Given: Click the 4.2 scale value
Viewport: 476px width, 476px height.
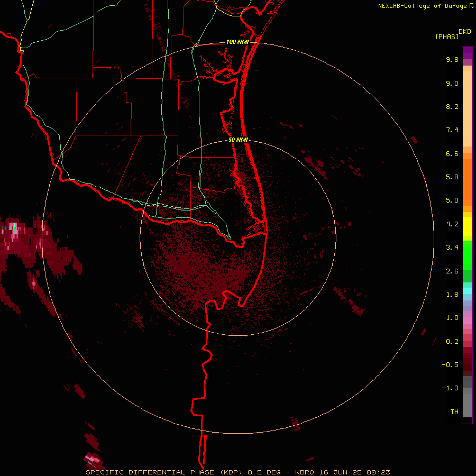Looking at the screenshot, I should point(452,224).
